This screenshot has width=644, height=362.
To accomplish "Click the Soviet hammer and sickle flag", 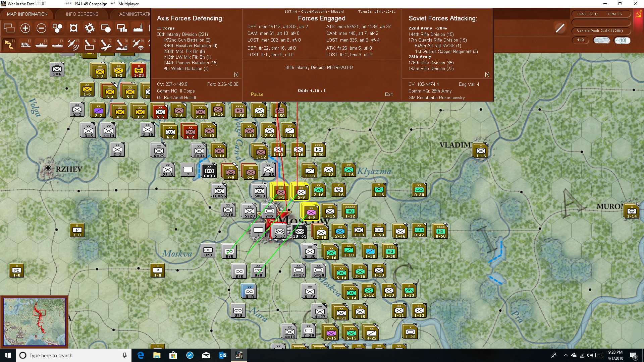I will click(639, 15).
